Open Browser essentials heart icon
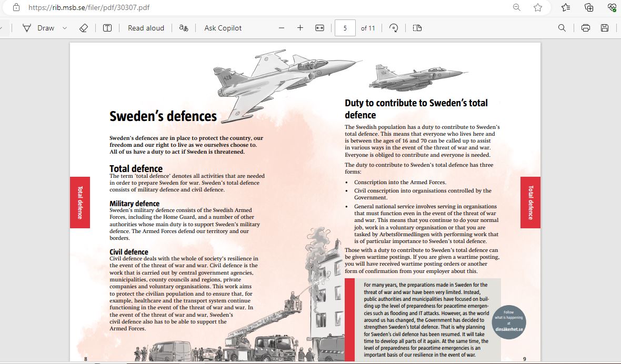Viewport: 621px width, 364px height. click(612, 7)
